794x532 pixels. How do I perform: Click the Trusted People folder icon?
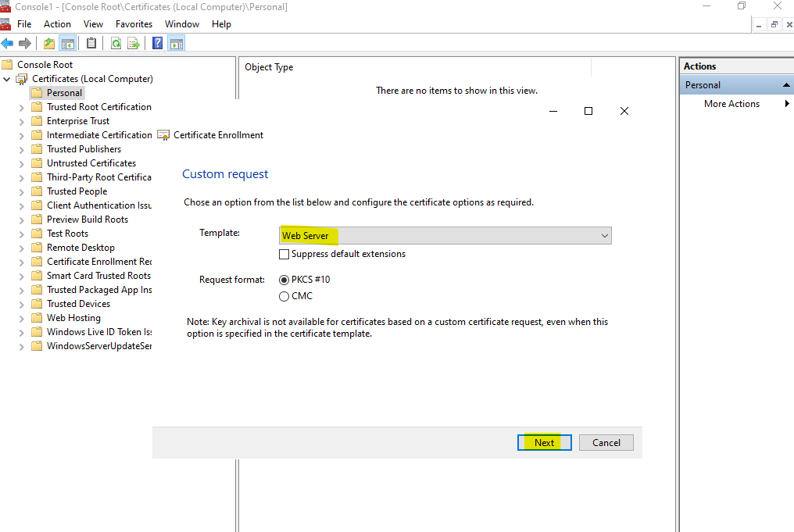[x=37, y=191]
